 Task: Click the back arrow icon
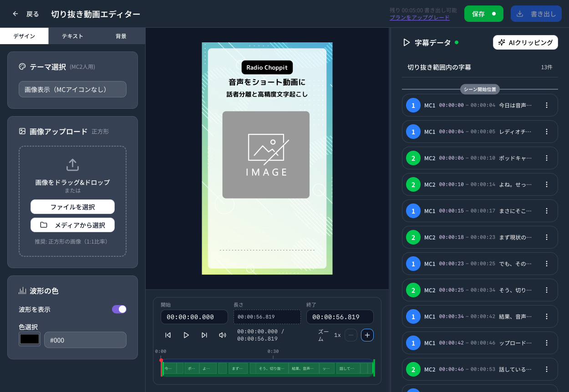[x=15, y=14]
